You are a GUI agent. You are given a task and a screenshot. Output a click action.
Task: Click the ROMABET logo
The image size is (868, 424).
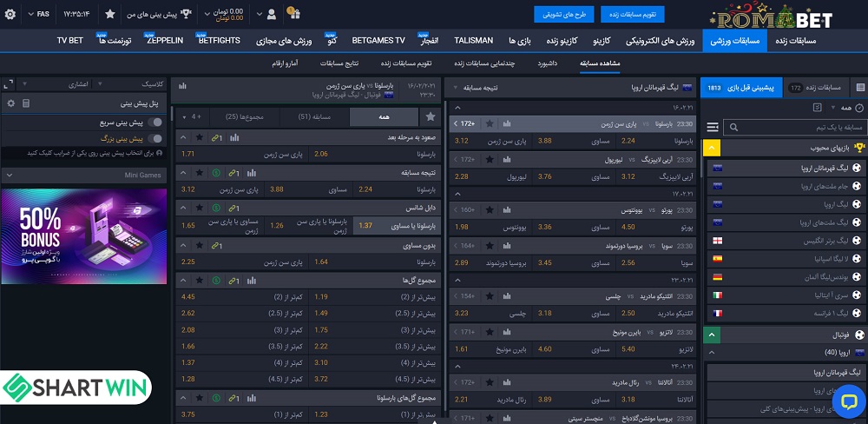click(x=773, y=16)
